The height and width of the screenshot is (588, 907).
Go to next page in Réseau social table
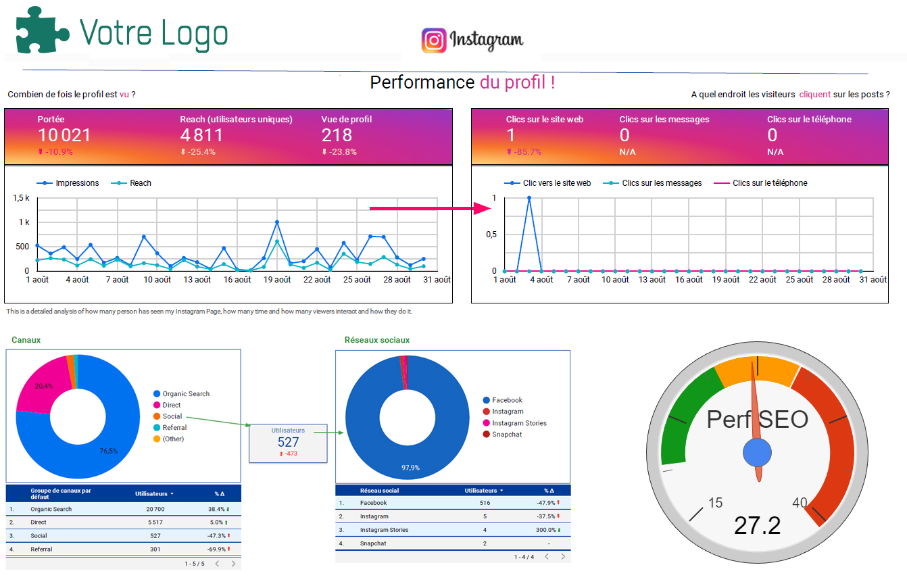562,557
